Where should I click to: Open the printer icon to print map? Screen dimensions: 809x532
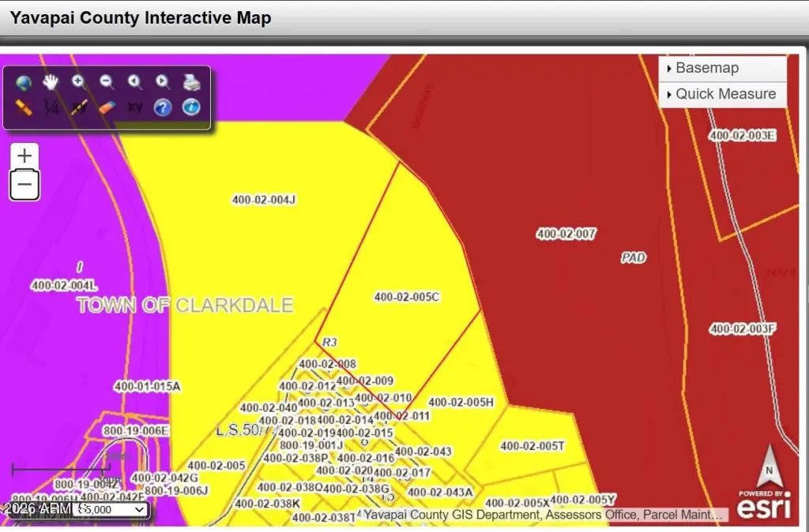click(x=191, y=82)
